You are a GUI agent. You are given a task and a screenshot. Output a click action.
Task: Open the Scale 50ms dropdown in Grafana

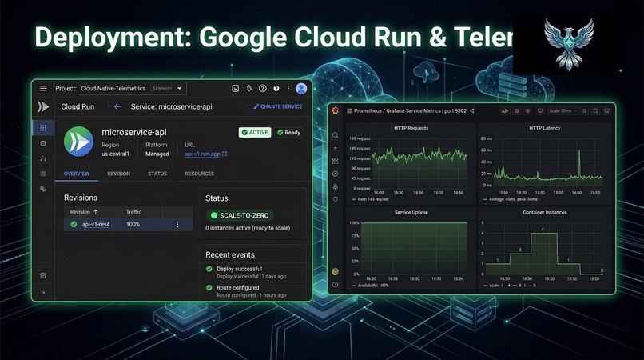click(x=563, y=110)
